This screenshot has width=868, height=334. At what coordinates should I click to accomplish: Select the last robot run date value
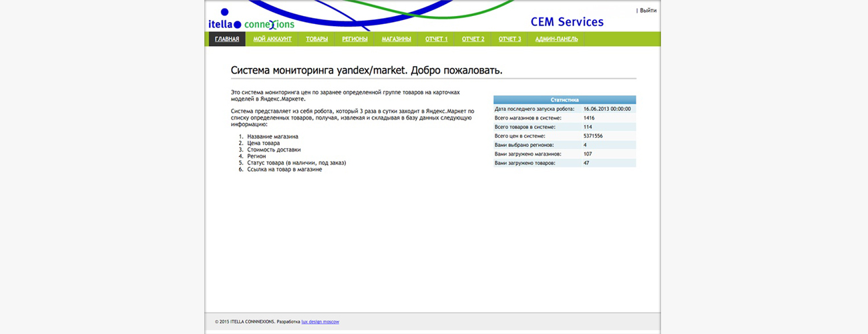(x=606, y=109)
